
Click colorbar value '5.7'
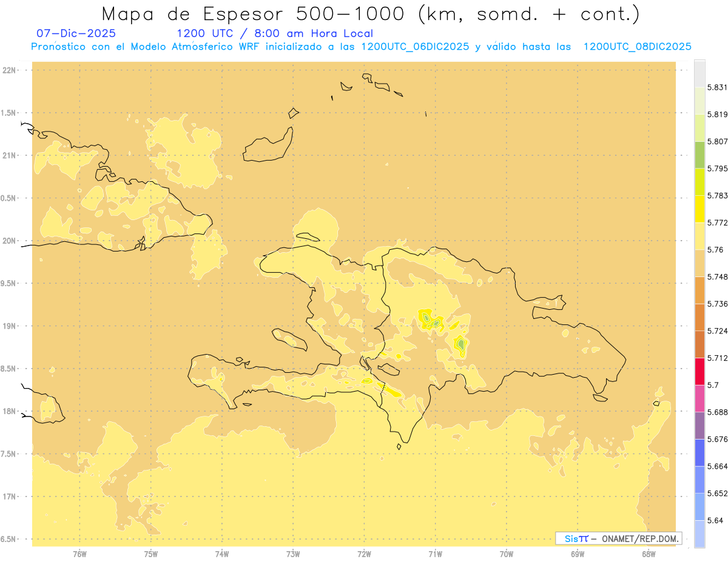point(713,385)
